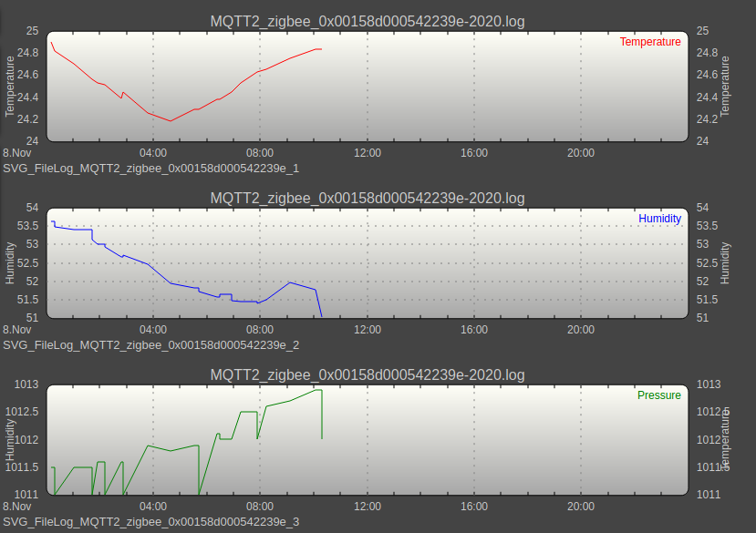
Task: Click the 12:00 time label under the Temperature plot
Action: coord(368,153)
